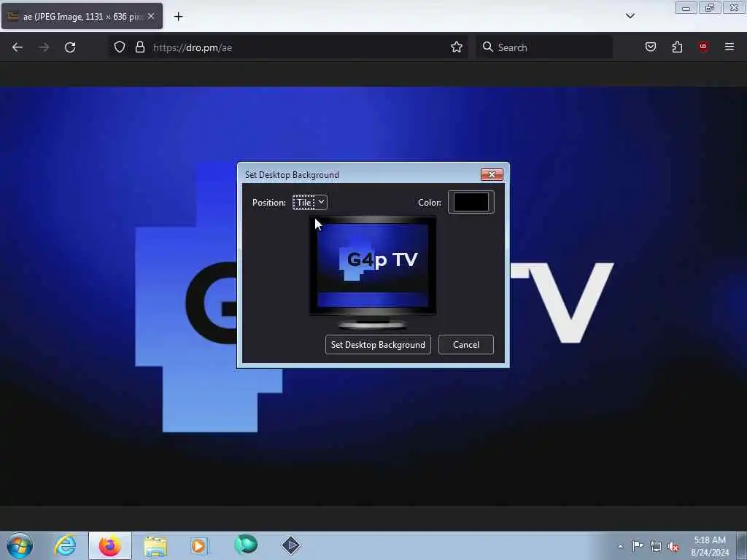This screenshot has width=747, height=560.
Task: Open network status tray icon
Action: 656,546
